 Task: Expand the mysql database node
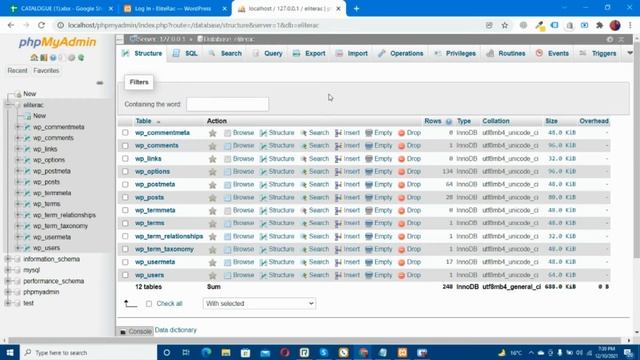tap(8, 270)
